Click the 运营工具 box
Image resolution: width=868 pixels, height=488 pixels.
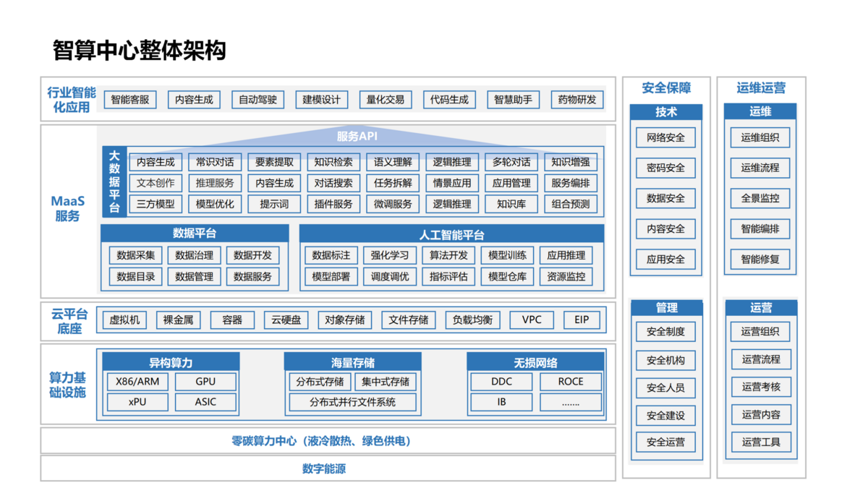[760, 442]
